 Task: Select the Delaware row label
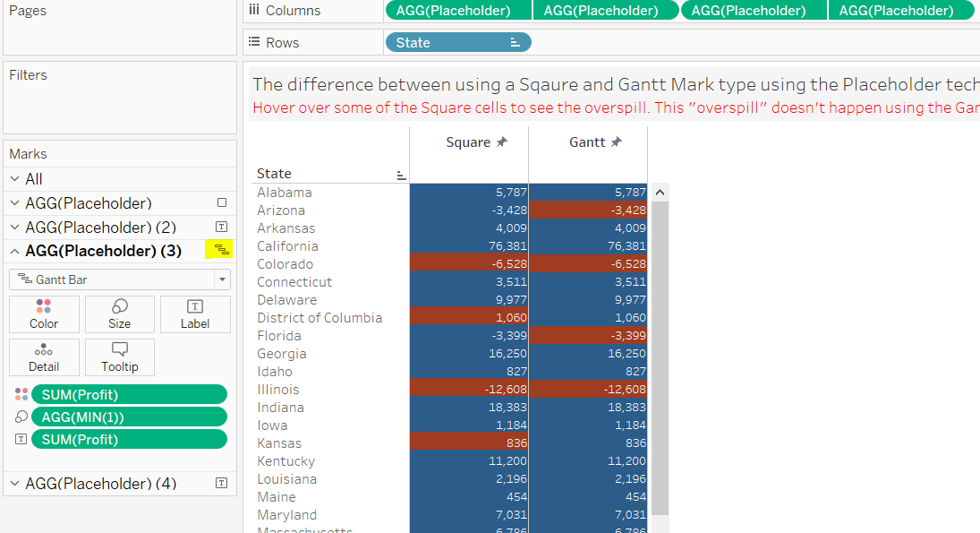(287, 300)
